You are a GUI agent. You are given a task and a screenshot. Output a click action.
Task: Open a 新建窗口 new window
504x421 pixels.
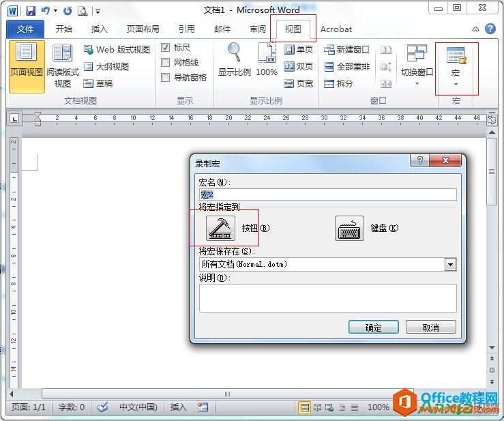pyautogui.click(x=346, y=50)
